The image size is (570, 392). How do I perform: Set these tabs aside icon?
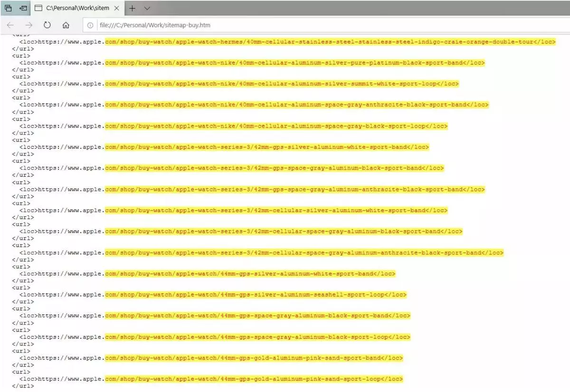[x=23, y=8]
